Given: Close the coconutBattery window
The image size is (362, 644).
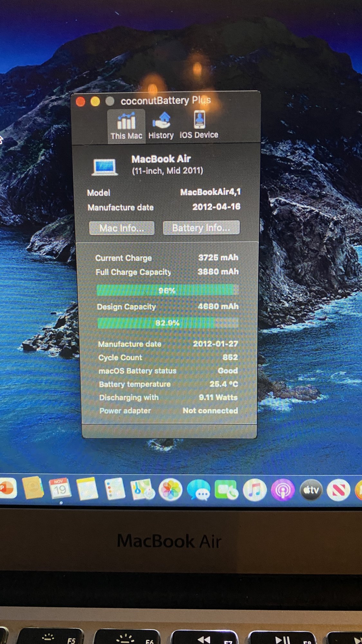Looking at the screenshot, I should click(80, 102).
